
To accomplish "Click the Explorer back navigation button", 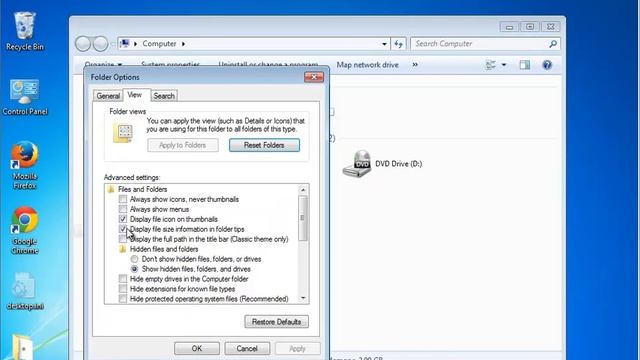I will 83,44.
